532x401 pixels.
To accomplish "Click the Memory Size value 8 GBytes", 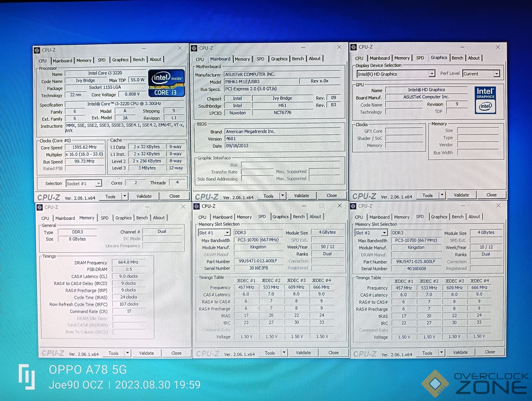I will (x=77, y=239).
